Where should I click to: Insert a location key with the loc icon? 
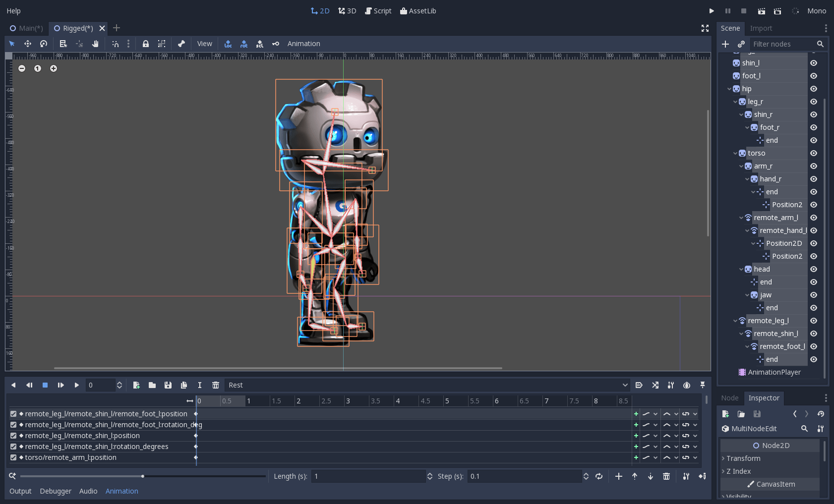[228, 44]
